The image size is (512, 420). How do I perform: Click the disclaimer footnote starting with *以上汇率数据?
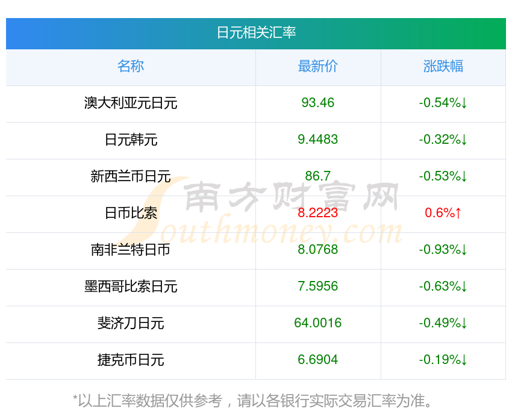(252, 401)
